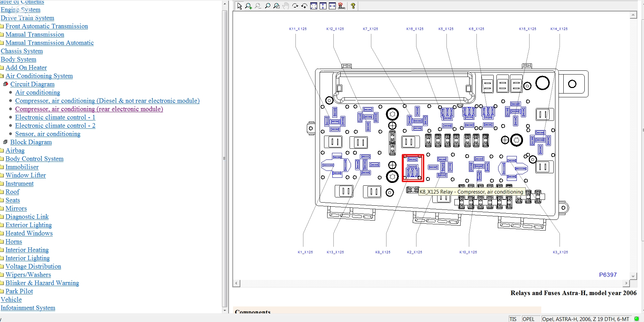The width and height of the screenshot is (644, 322).
Task: Open the Heated Windows section
Action: pos(29,233)
